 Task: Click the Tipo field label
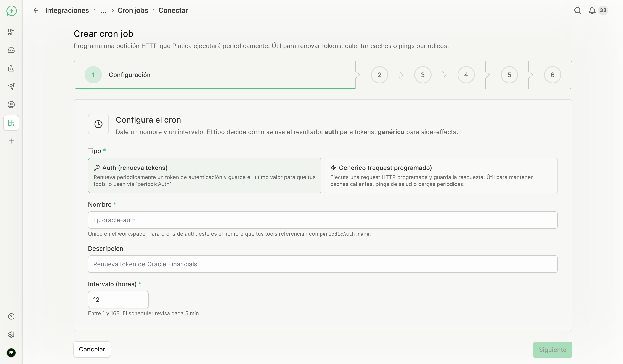(x=95, y=151)
